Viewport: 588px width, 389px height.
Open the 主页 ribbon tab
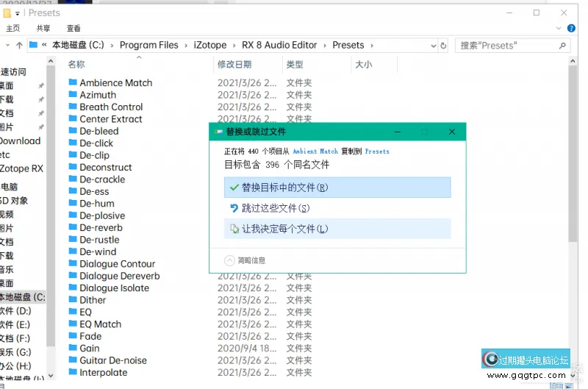click(13, 28)
